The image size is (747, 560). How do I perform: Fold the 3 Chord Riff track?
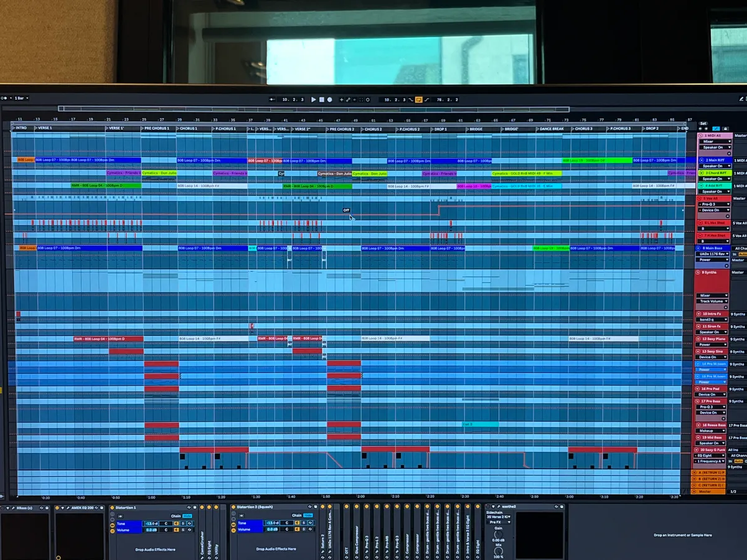pyautogui.click(x=700, y=173)
